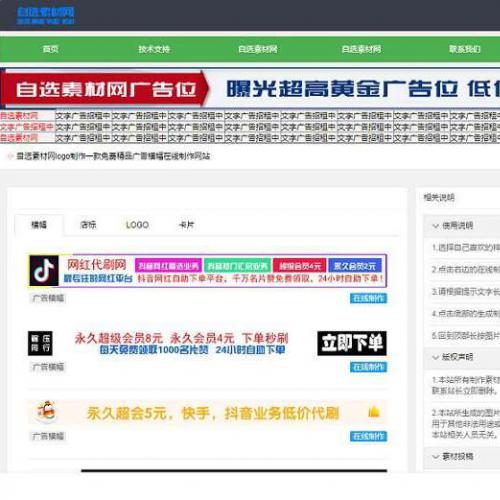Viewport: 500px width, 500px height.
Task: Click step 5 text 回到顶部长按图片 in sidebar
Action: click(x=466, y=336)
